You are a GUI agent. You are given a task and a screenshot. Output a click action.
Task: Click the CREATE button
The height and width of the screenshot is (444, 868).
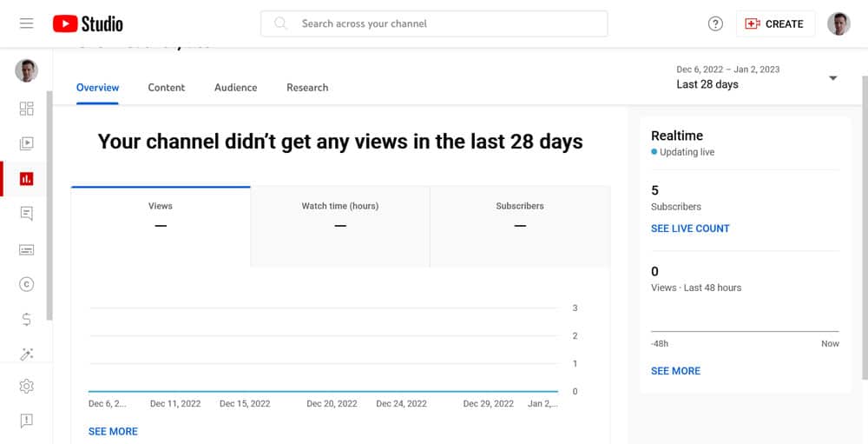coord(775,24)
